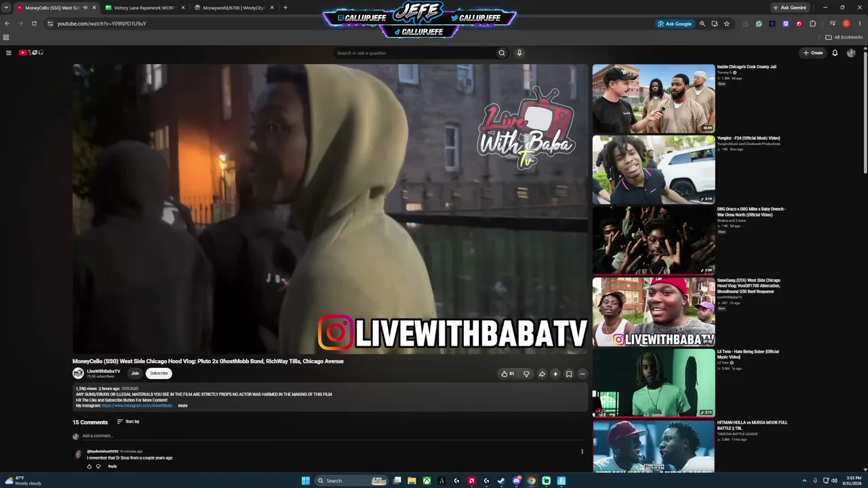Show hidden system tray icons chevron
Viewport: 868px width, 488px height.
click(804, 481)
